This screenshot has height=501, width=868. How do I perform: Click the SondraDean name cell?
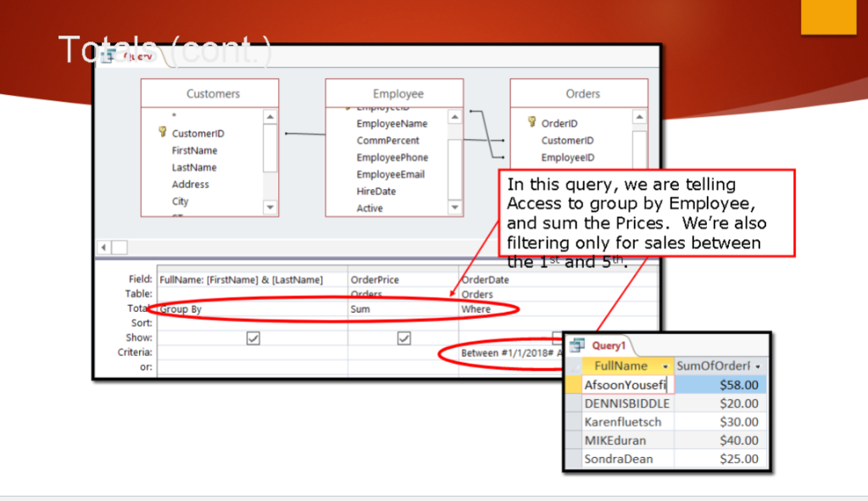pyautogui.click(x=628, y=459)
